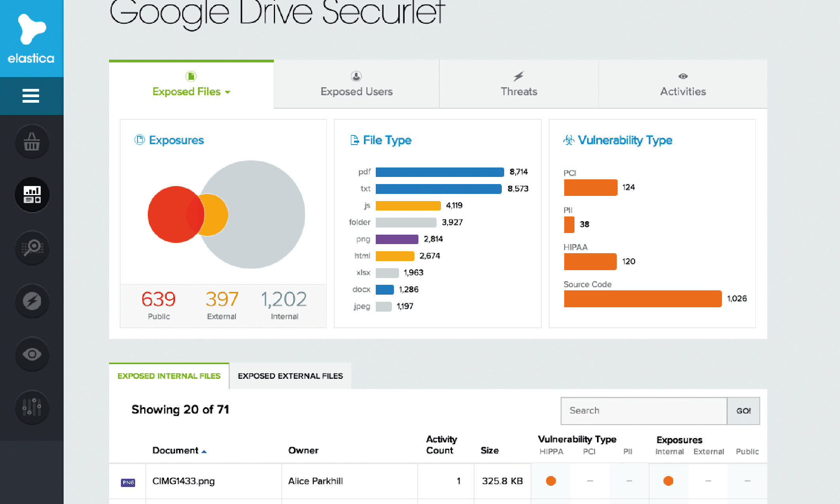
Task: Open the shopping basket sidebar icon
Action: (32, 141)
